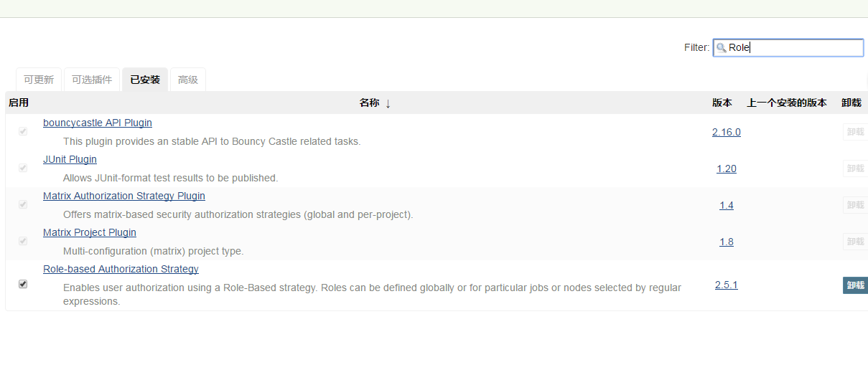The width and height of the screenshot is (868, 375).
Task: Click the search magnifier icon in Filter
Action: [721, 48]
